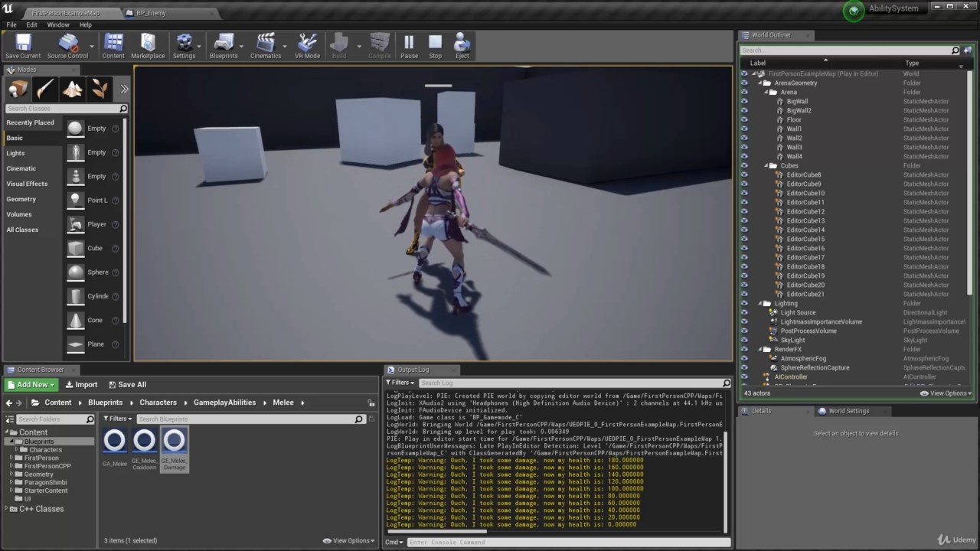Click the Add New button
The width and height of the screenshot is (980, 551).
pyautogui.click(x=31, y=385)
